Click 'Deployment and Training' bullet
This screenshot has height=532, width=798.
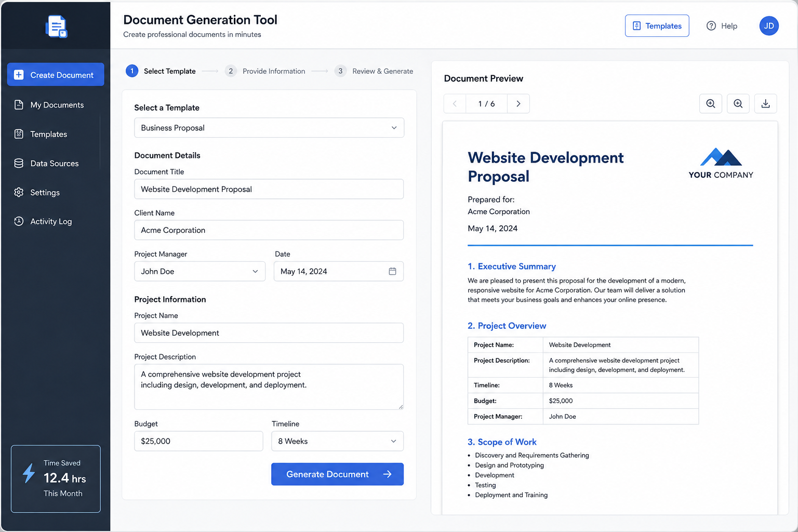(511, 495)
